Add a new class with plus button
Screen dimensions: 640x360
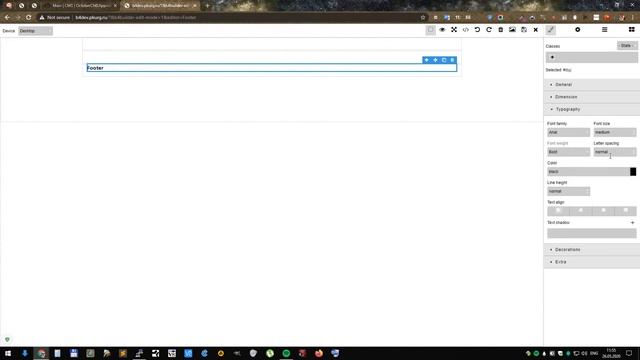(552, 57)
